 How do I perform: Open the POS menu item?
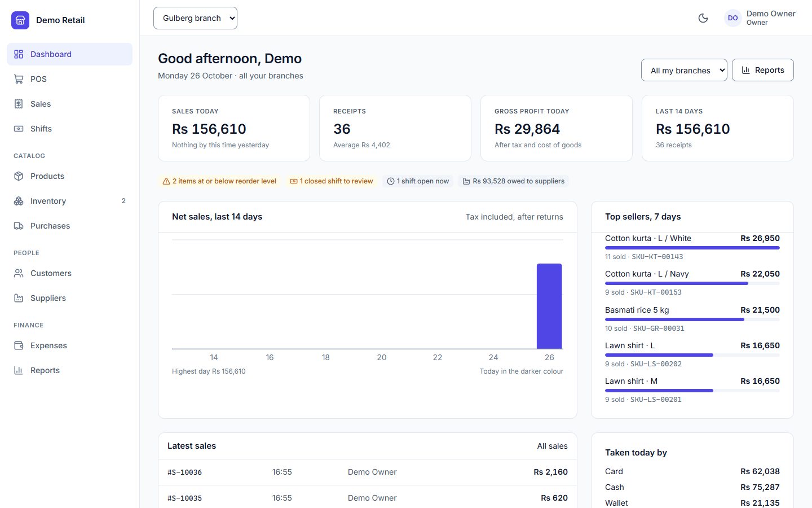click(69, 79)
